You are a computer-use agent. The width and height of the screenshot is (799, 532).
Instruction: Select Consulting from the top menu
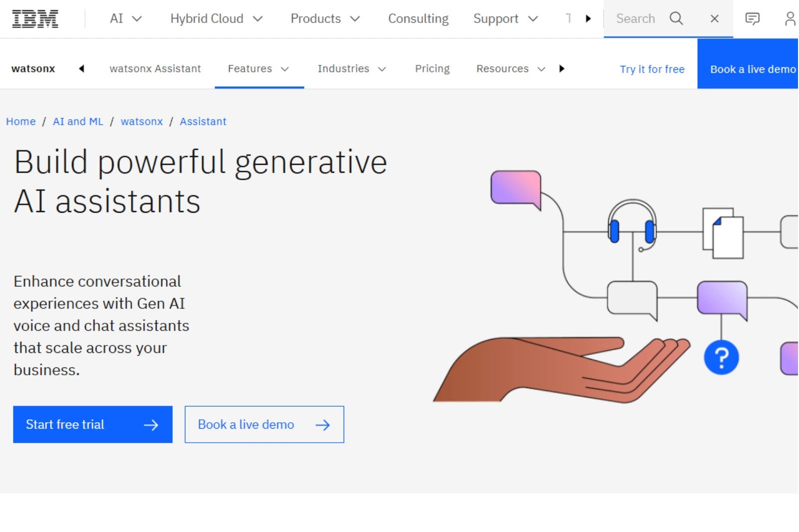pos(417,18)
